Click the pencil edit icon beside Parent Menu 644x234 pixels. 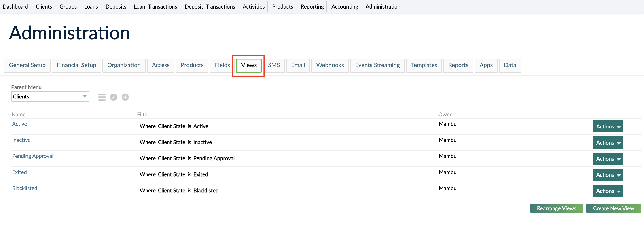(x=114, y=97)
